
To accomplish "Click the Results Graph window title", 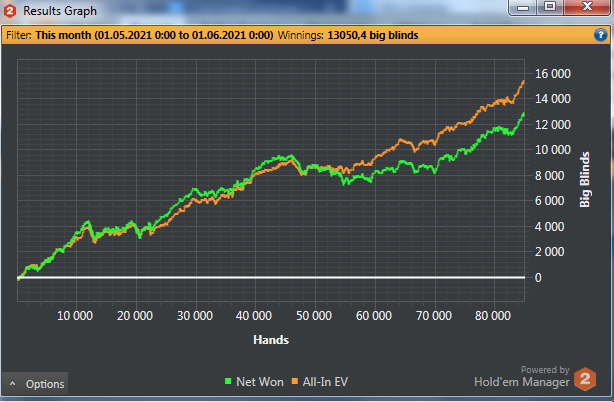I will pos(60,11).
